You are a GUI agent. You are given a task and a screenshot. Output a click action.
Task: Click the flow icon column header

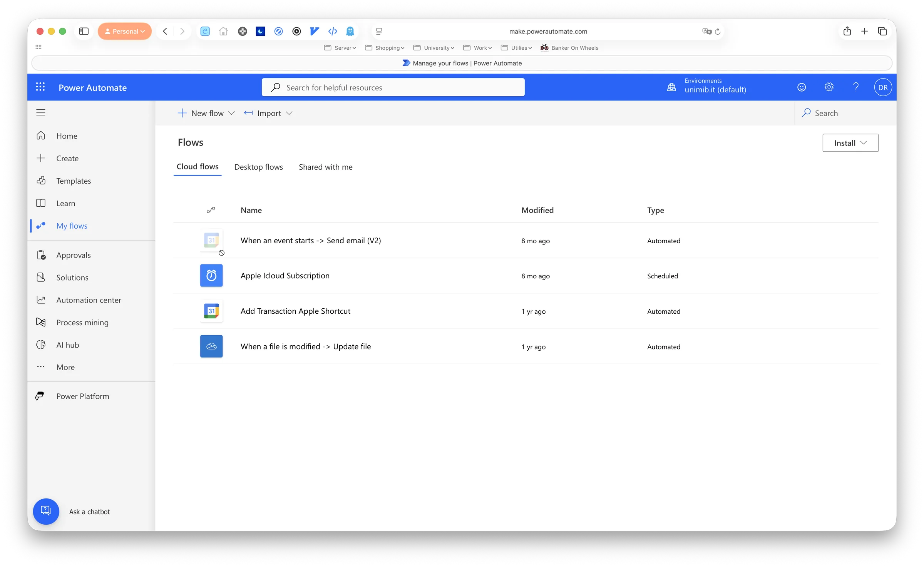[211, 210]
